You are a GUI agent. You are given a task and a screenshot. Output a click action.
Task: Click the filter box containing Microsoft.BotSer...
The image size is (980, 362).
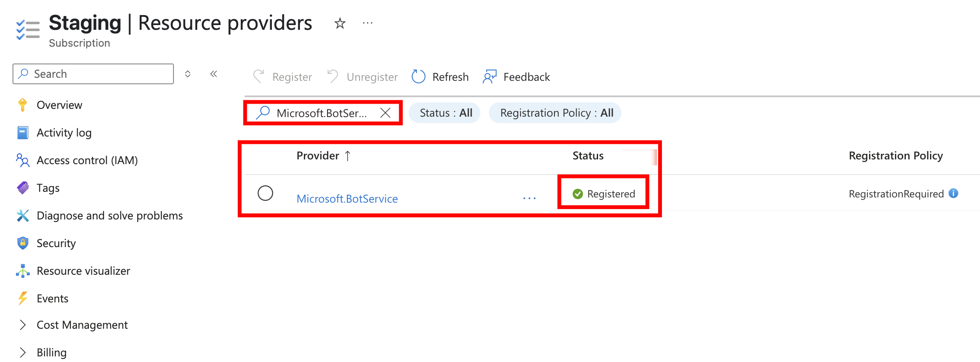pos(323,113)
